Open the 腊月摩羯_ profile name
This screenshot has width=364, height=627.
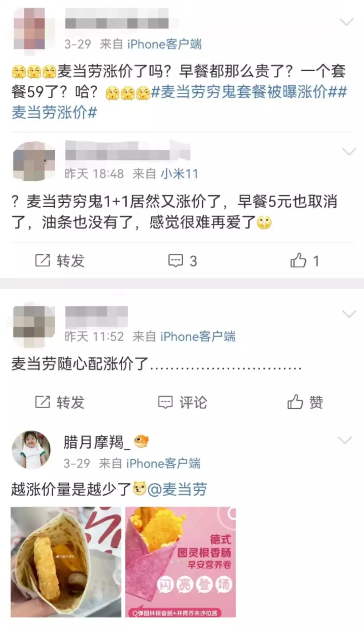[x=96, y=442]
